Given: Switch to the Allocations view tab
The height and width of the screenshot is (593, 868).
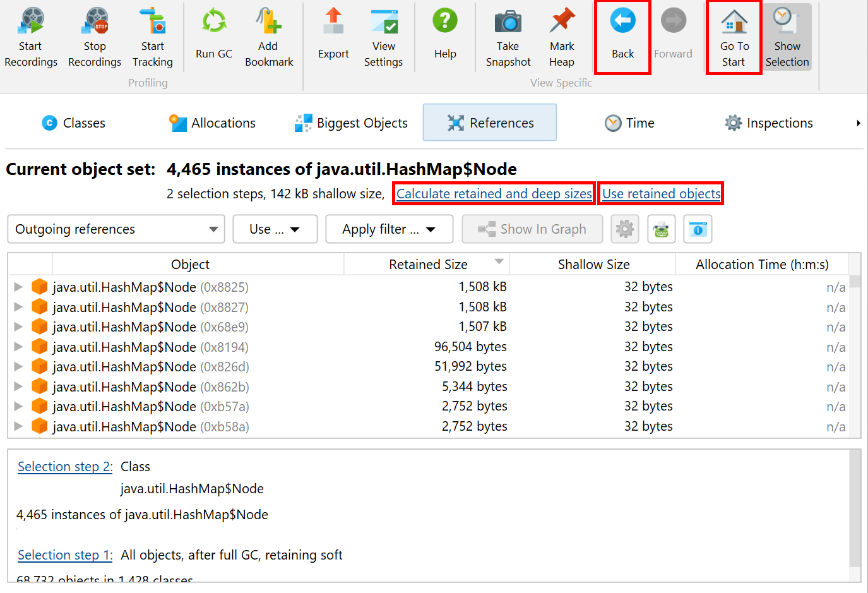Looking at the screenshot, I should tap(212, 123).
